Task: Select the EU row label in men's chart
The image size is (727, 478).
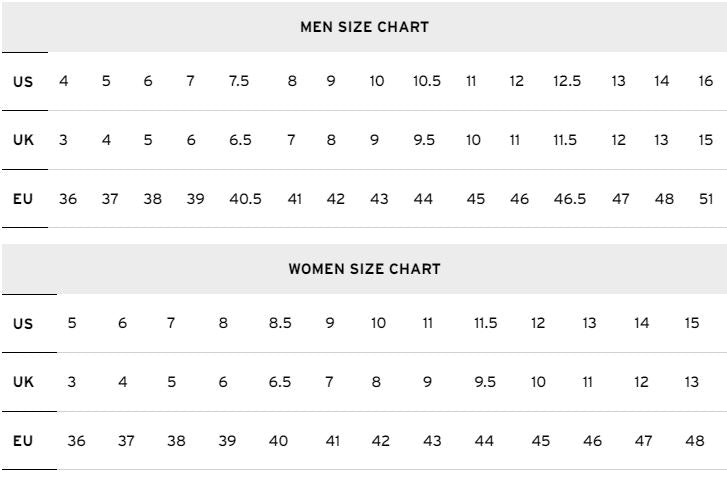Action: click(23, 199)
